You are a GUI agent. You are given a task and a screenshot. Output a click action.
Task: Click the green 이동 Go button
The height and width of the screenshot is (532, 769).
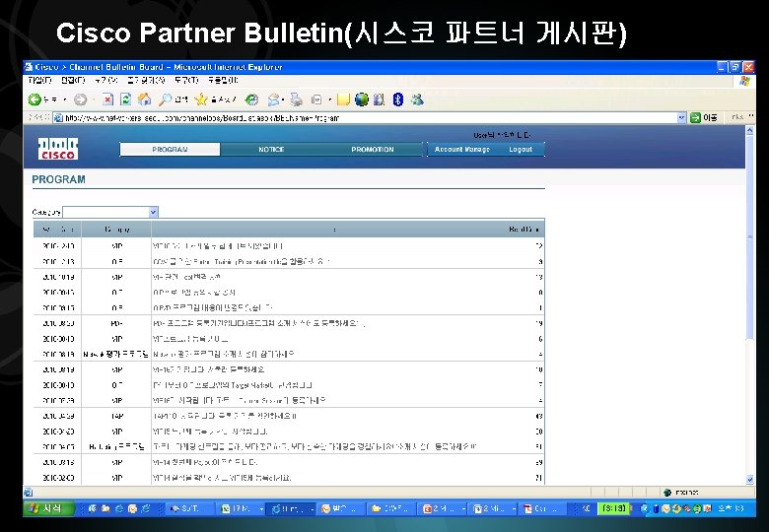(704, 117)
